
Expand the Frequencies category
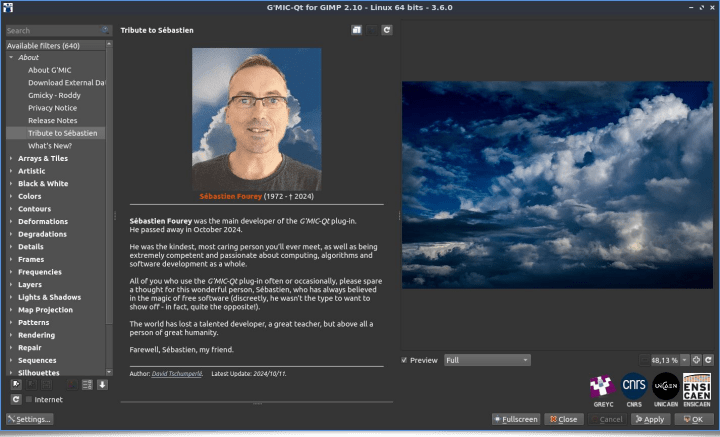(11, 272)
